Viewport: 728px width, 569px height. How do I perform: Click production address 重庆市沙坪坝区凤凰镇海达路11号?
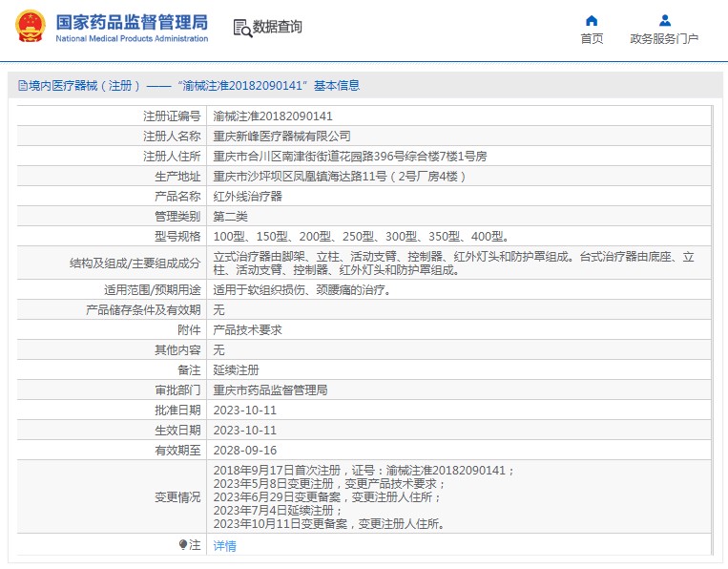coord(340,177)
